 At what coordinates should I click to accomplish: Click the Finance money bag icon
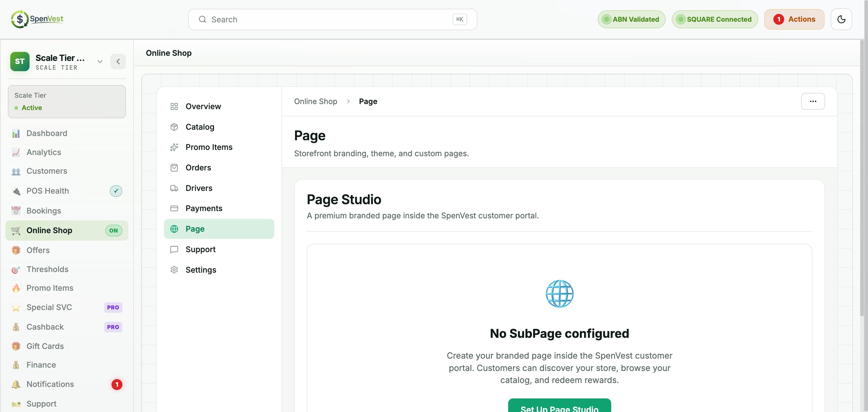point(16,365)
